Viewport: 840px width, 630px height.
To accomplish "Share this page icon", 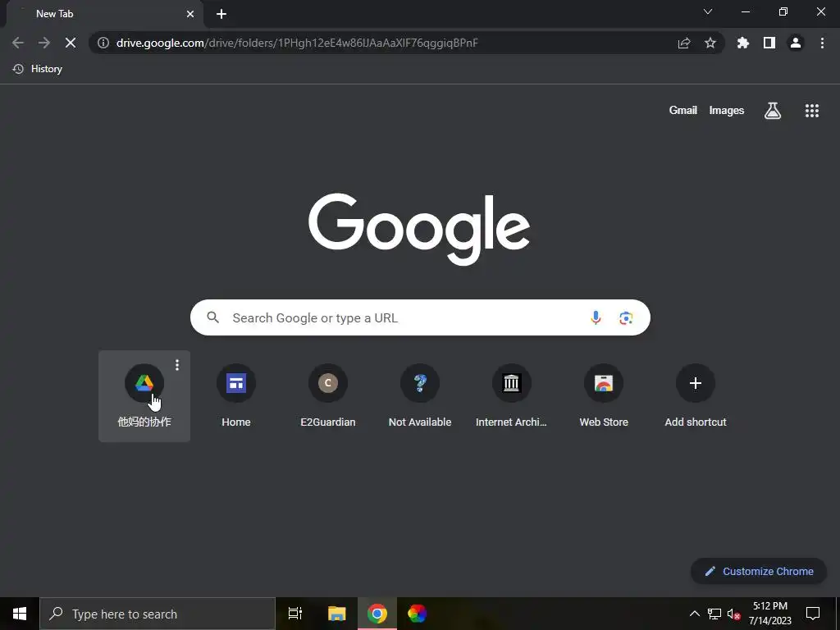I will click(684, 43).
